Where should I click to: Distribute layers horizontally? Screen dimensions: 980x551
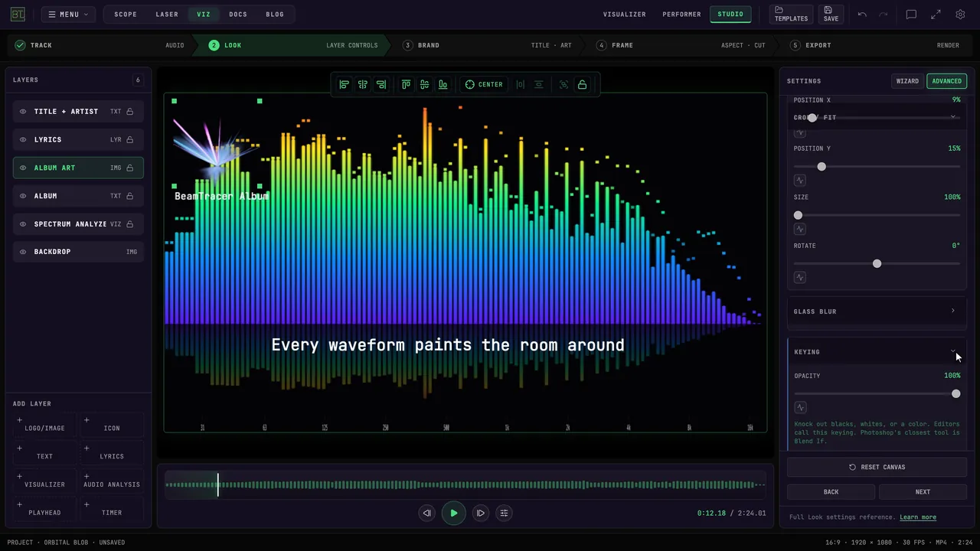click(521, 84)
